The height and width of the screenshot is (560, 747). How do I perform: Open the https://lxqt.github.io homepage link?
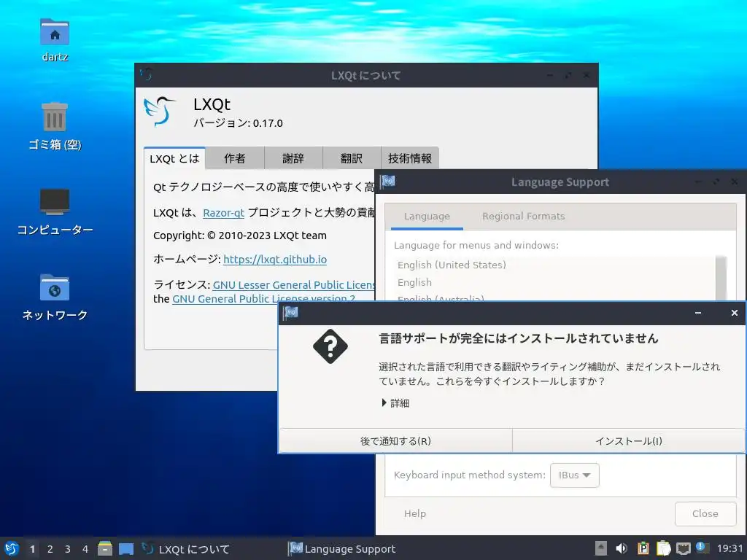275,260
